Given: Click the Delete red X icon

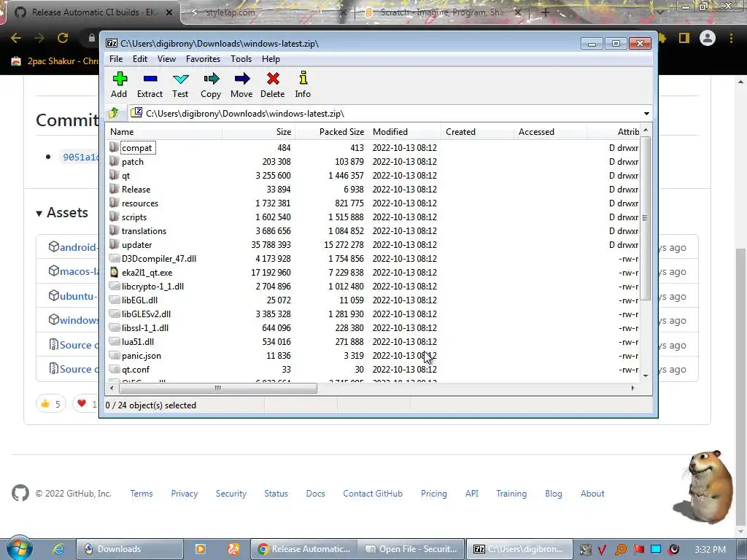Looking at the screenshot, I should (273, 79).
